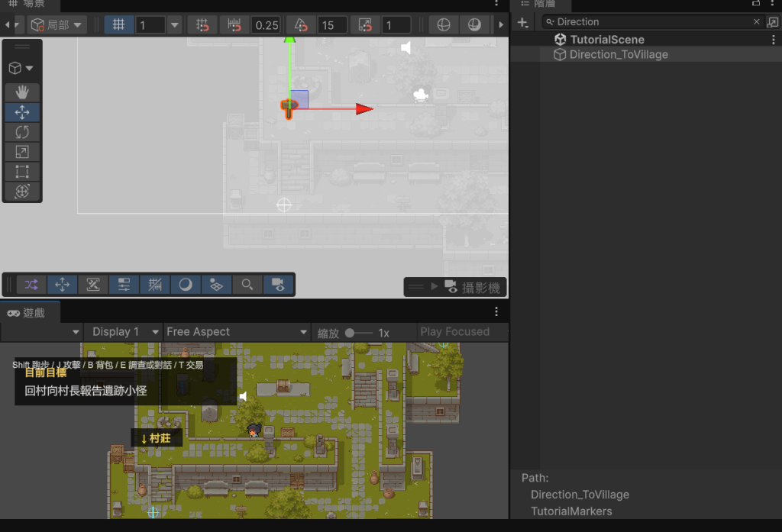Select the camera gizmo in the scene view
The image size is (782, 532).
(421, 94)
